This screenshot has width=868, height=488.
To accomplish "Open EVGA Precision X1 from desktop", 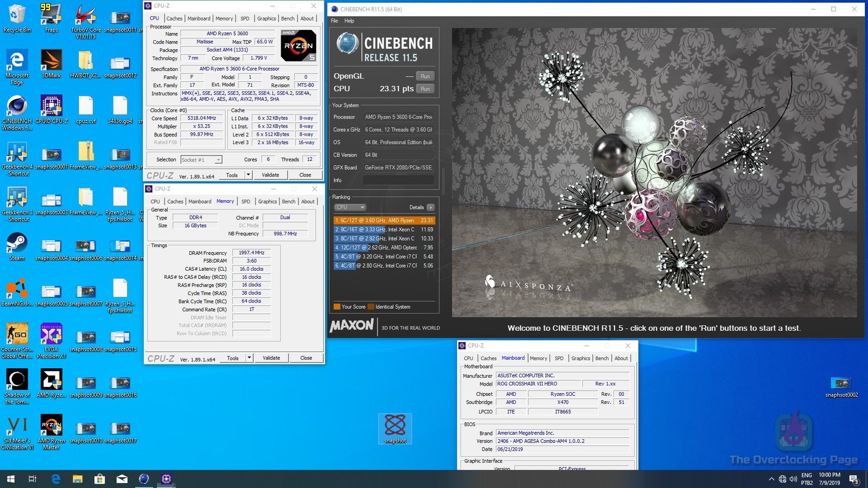I will click(51, 333).
